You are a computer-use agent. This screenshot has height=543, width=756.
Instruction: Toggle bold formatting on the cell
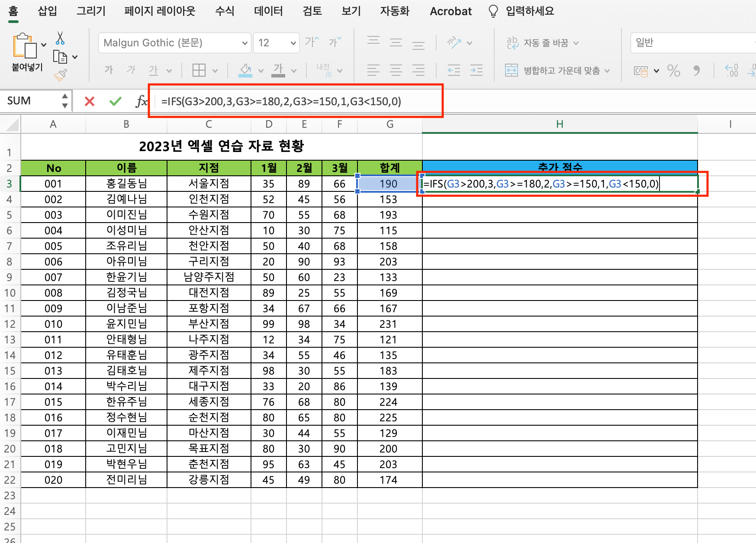click(x=108, y=70)
